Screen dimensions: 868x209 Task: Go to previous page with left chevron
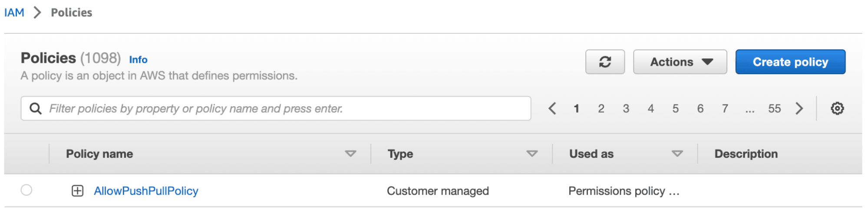(552, 108)
